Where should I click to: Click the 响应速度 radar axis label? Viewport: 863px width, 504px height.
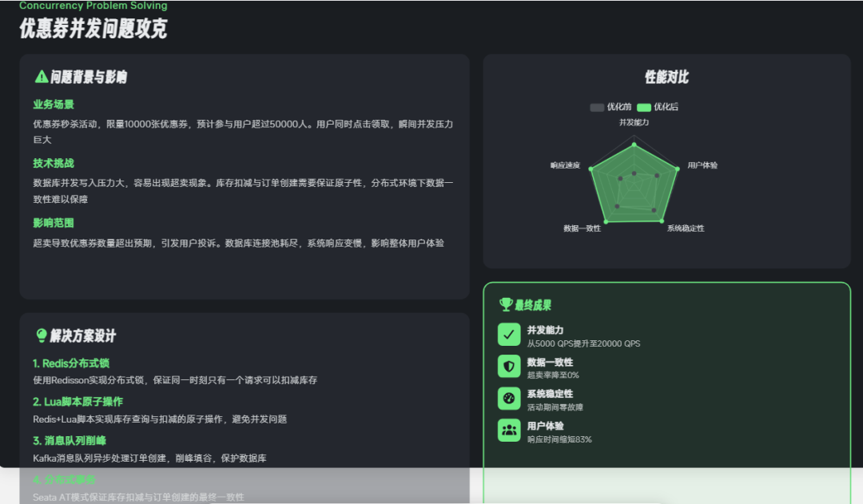(x=565, y=165)
